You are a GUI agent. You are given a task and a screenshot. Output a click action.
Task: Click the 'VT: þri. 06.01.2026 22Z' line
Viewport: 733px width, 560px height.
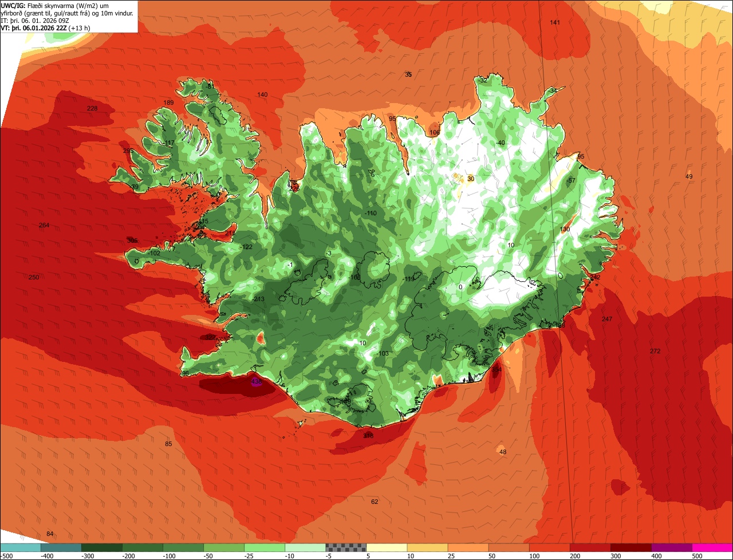pyautogui.click(x=34, y=27)
